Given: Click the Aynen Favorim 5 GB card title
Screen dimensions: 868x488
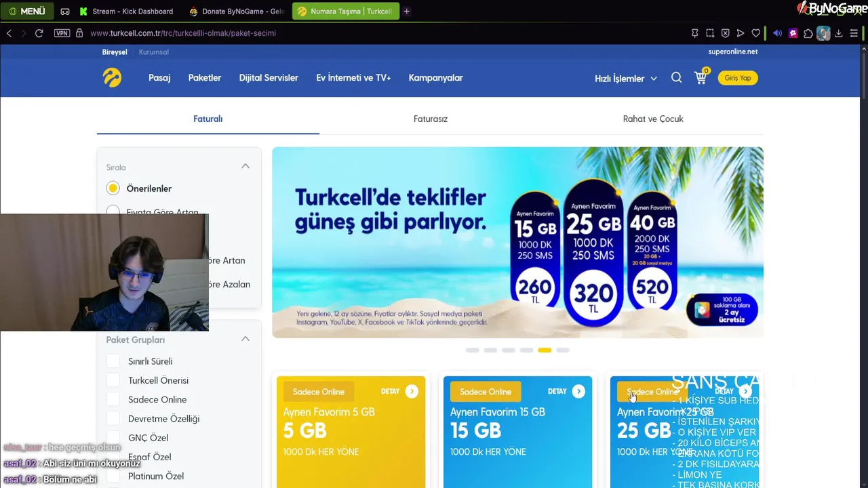Looking at the screenshot, I should tap(329, 412).
